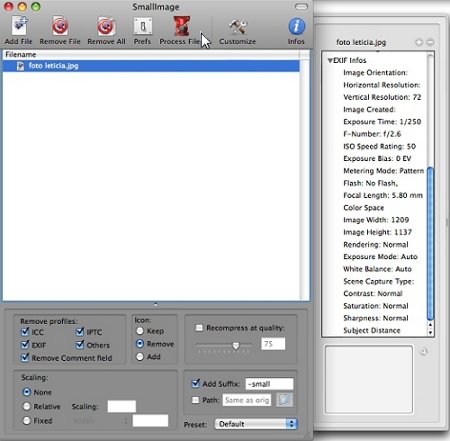Click the Infos scrollbar up arrow

tap(430, 325)
